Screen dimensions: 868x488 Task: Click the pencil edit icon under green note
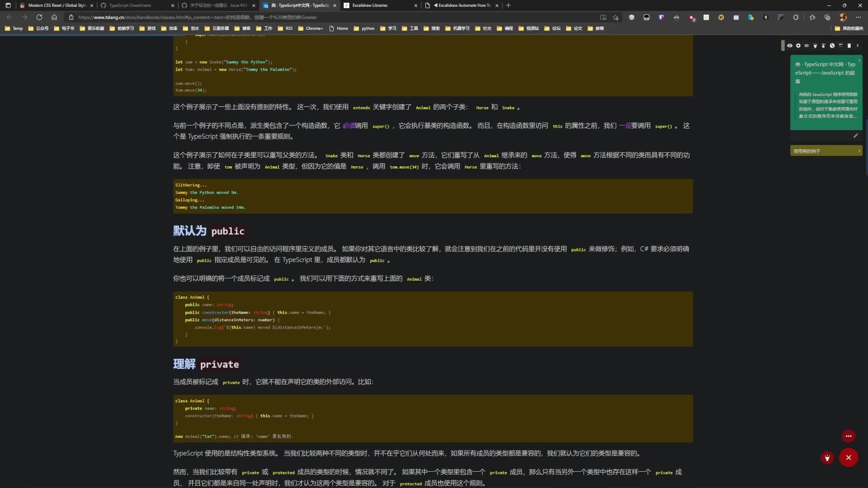pos(855,136)
